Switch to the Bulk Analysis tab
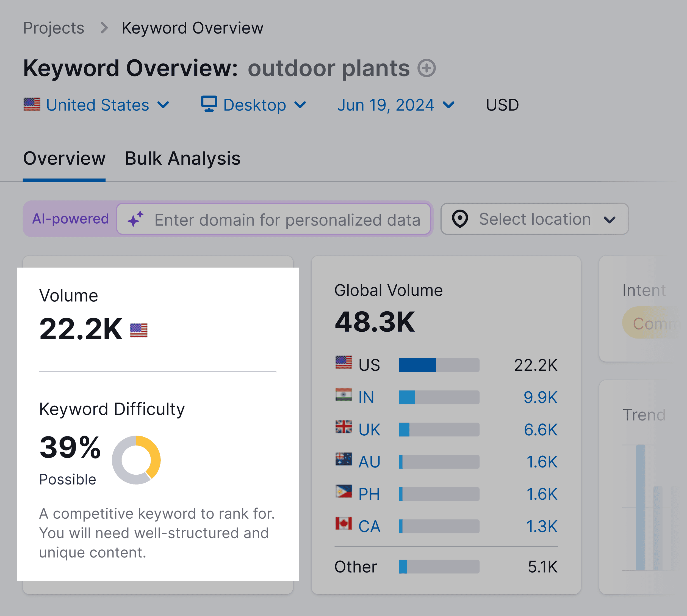Screen dimensions: 687x616 click(x=183, y=158)
